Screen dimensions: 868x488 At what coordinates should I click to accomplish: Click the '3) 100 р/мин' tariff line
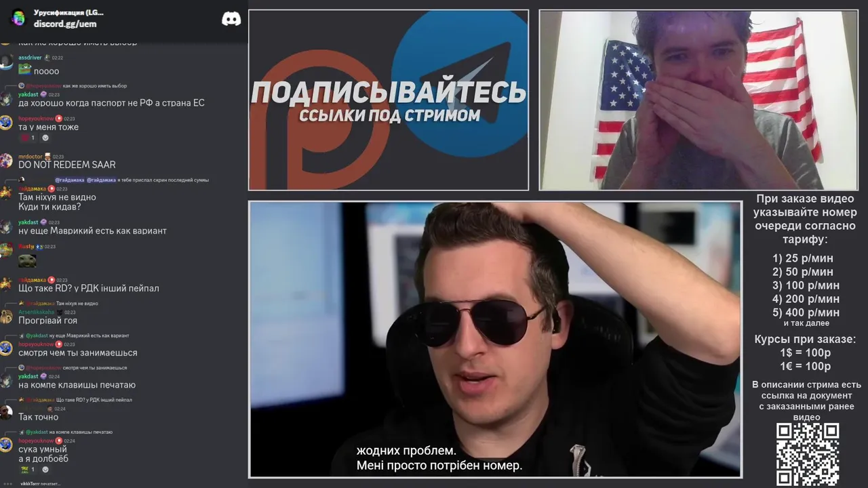pyautogui.click(x=806, y=285)
